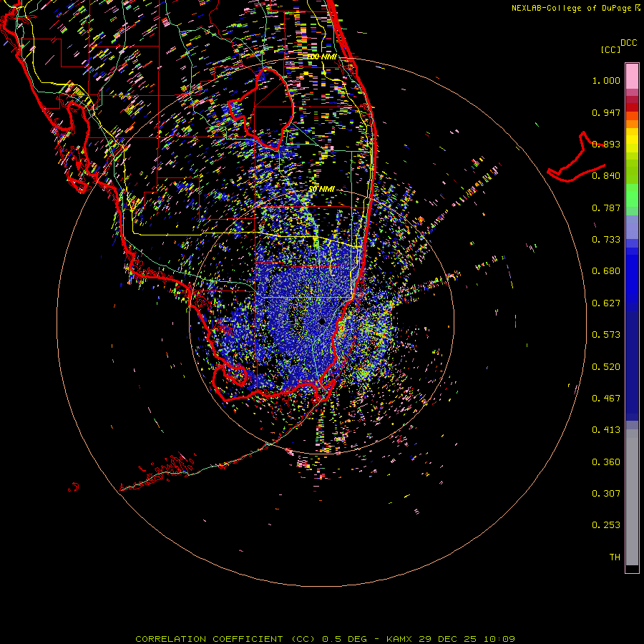Click the DCC label above color scale
Screen dimensions: 644x644
pyautogui.click(x=629, y=43)
